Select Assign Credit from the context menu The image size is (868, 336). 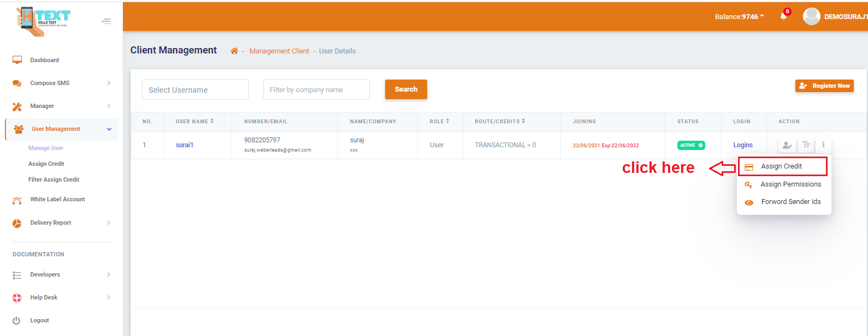click(x=782, y=166)
